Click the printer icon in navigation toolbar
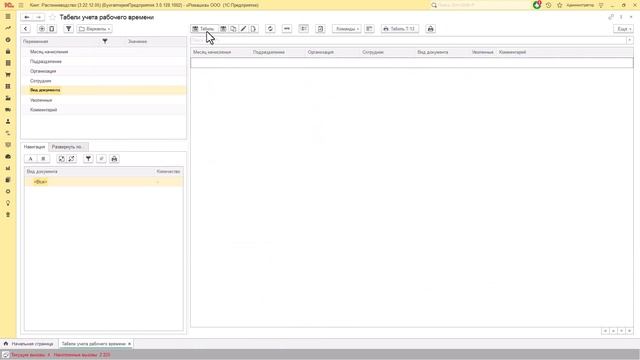 click(x=114, y=159)
